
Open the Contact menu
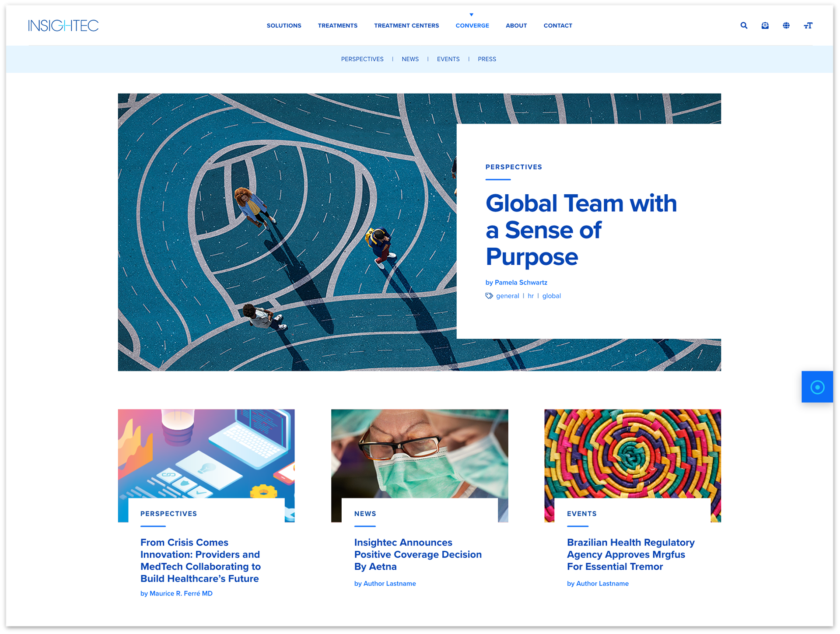pos(558,25)
